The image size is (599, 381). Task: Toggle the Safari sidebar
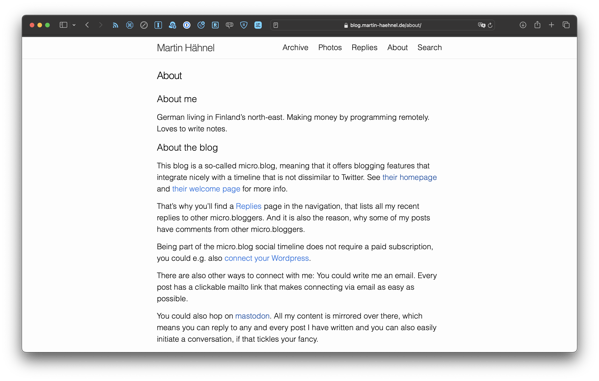[x=63, y=25]
